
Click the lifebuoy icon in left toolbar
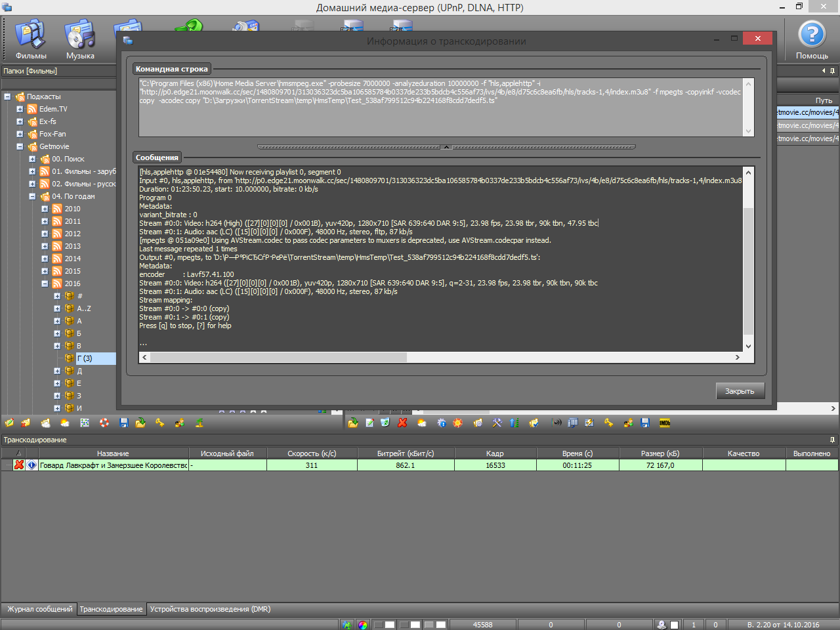coord(104,423)
